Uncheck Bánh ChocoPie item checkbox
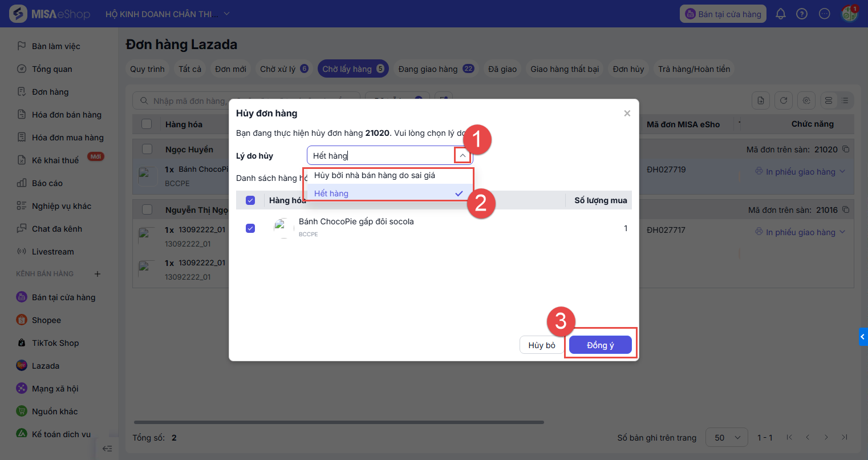This screenshot has width=868, height=460. 250,228
